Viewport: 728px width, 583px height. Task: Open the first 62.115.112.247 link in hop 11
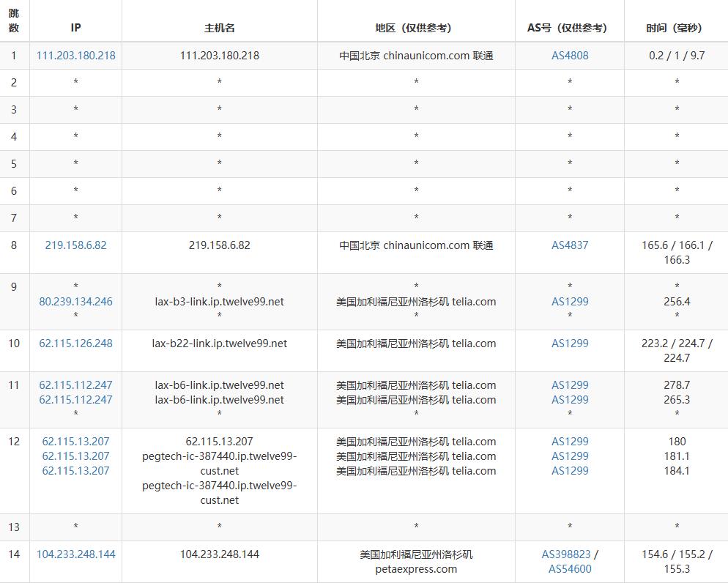click(75, 385)
